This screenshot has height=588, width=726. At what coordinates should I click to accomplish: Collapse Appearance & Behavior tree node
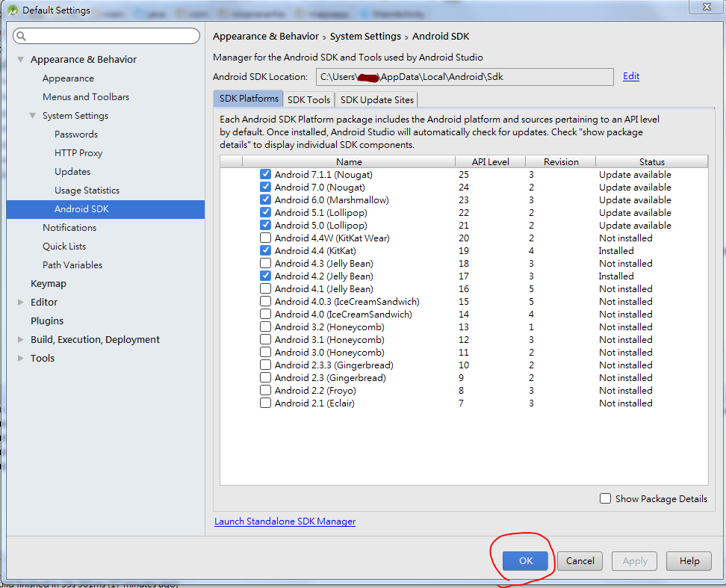[x=20, y=59]
